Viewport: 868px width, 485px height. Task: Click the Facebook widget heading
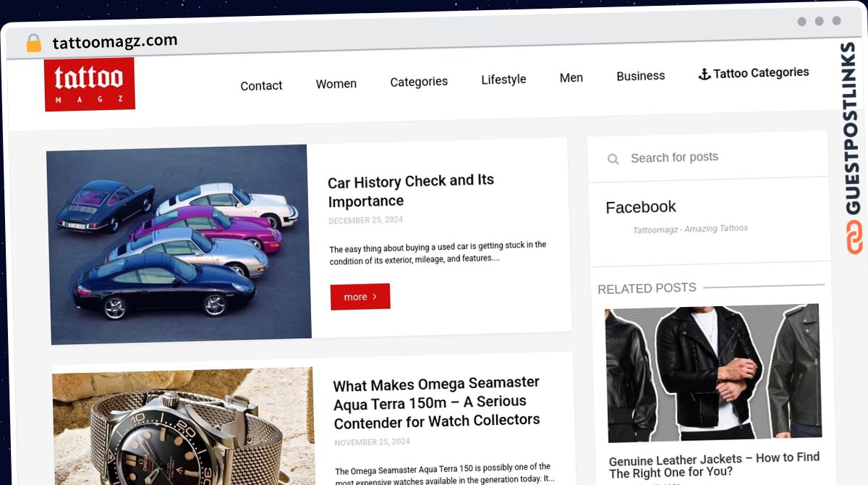tap(641, 207)
